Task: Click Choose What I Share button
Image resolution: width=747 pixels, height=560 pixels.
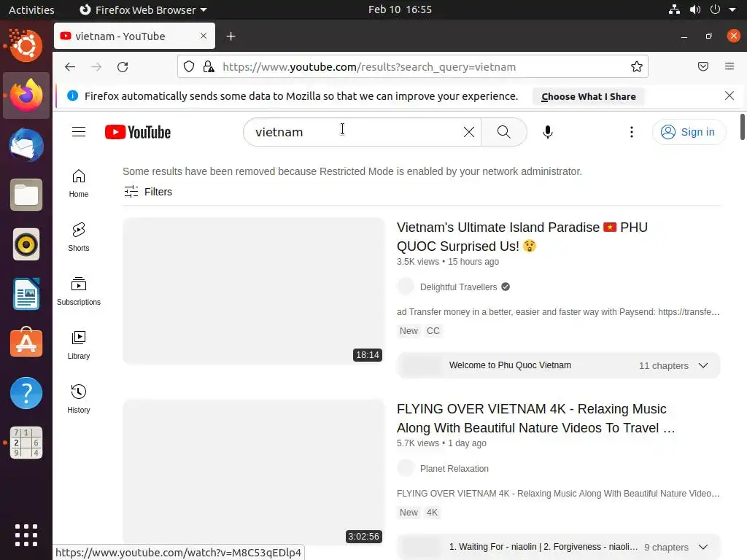Action: tap(589, 96)
